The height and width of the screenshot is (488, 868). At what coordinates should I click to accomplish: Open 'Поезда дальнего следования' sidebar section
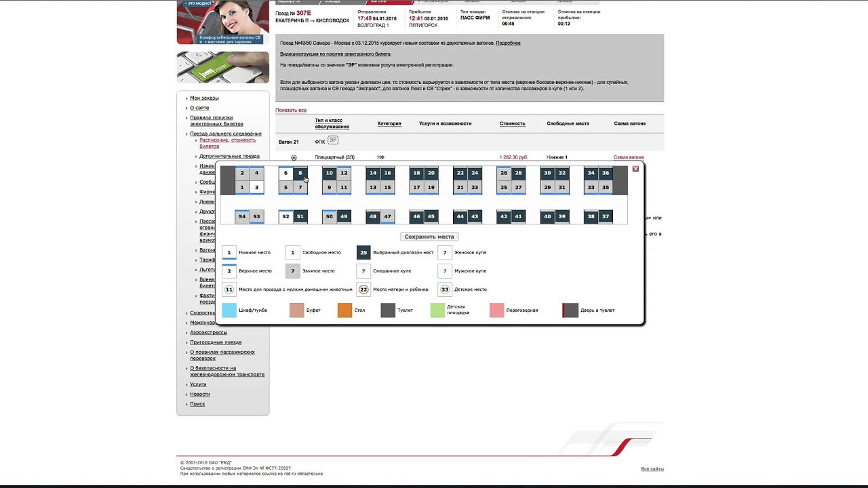point(226,134)
